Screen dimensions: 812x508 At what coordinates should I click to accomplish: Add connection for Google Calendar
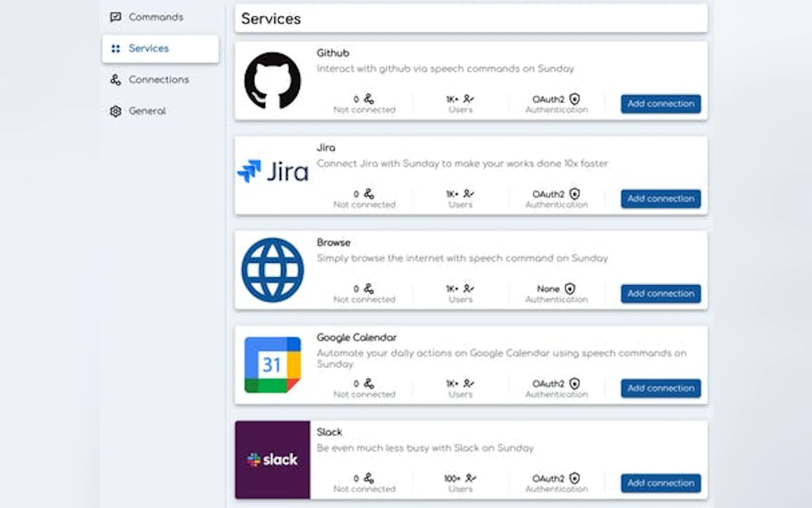pyautogui.click(x=660, y=388)
